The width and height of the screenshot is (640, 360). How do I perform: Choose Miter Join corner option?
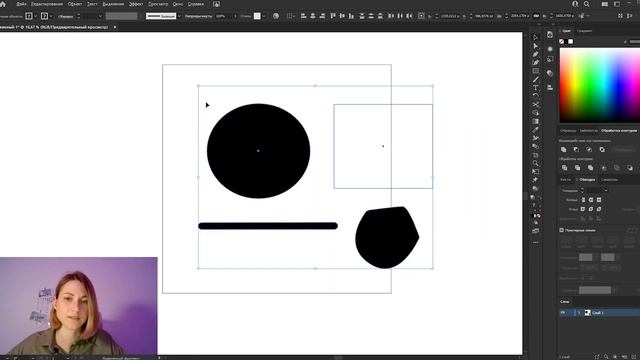[583, 209]
